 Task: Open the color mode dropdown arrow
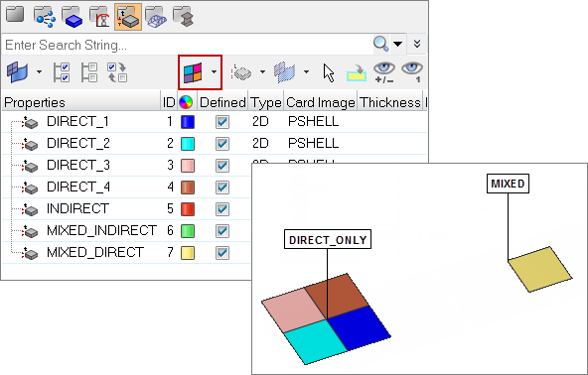click(x=214, y=72)
